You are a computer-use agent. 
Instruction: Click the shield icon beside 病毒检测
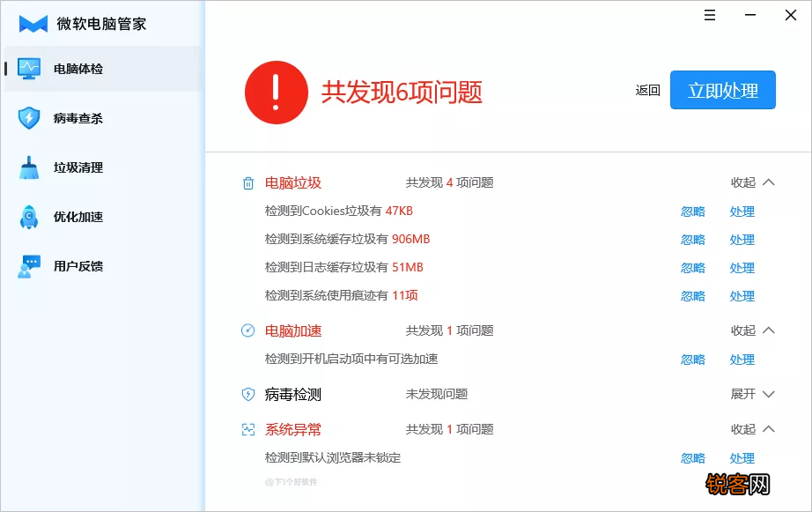pos(247,394)
